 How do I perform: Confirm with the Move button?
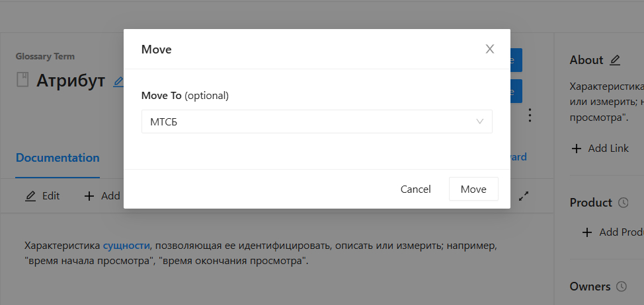[473, 189]
